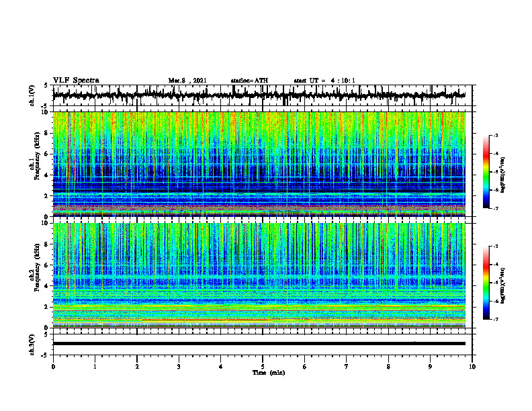Click the "ch.1(V)" axis label of top waveform
The width and height of the screenshot is (532, 411).
[32, 95]
